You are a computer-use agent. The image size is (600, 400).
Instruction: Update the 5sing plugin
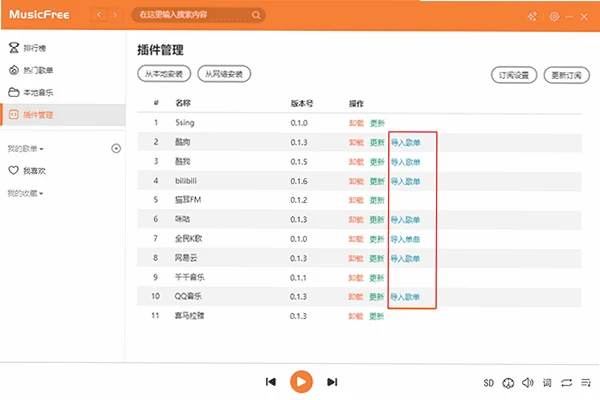(377, 123)
